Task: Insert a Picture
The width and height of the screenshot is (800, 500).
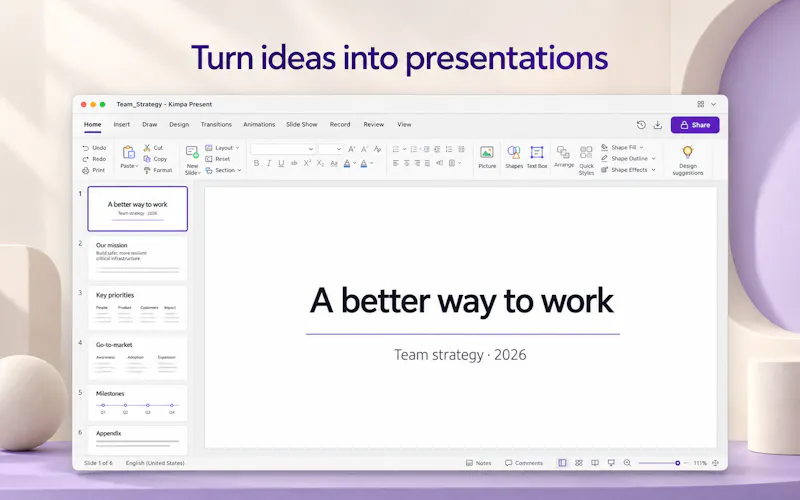Action: point(487,157)
